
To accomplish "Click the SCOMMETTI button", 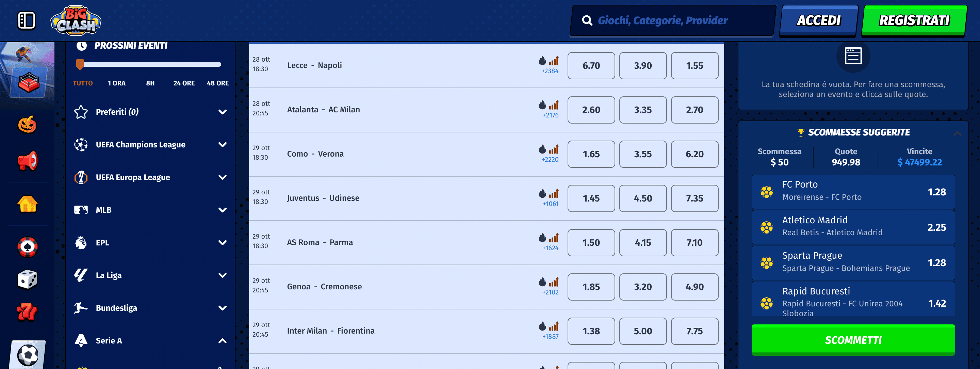I will coord(853,340).
